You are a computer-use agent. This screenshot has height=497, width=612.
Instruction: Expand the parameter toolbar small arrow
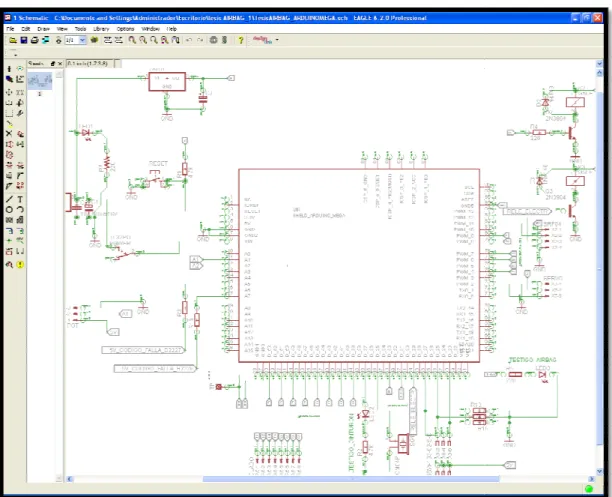click(14, 53)
